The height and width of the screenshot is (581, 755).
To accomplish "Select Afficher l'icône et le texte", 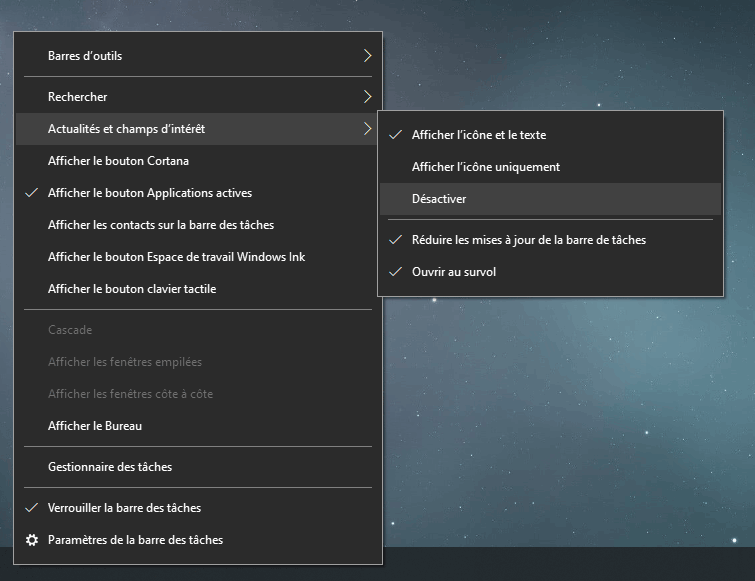I will pos(478,135).
